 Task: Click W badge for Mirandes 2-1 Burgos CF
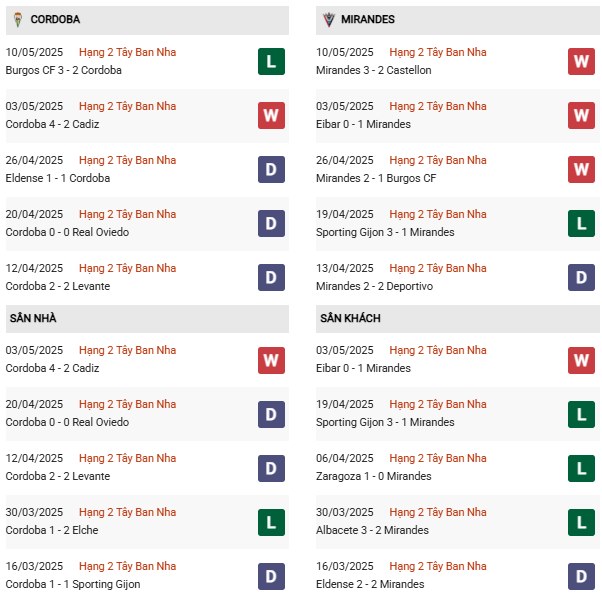581,169
